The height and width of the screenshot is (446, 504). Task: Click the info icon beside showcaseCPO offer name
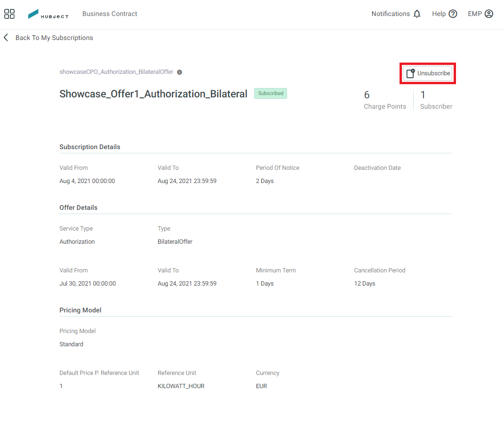(180, 72)
